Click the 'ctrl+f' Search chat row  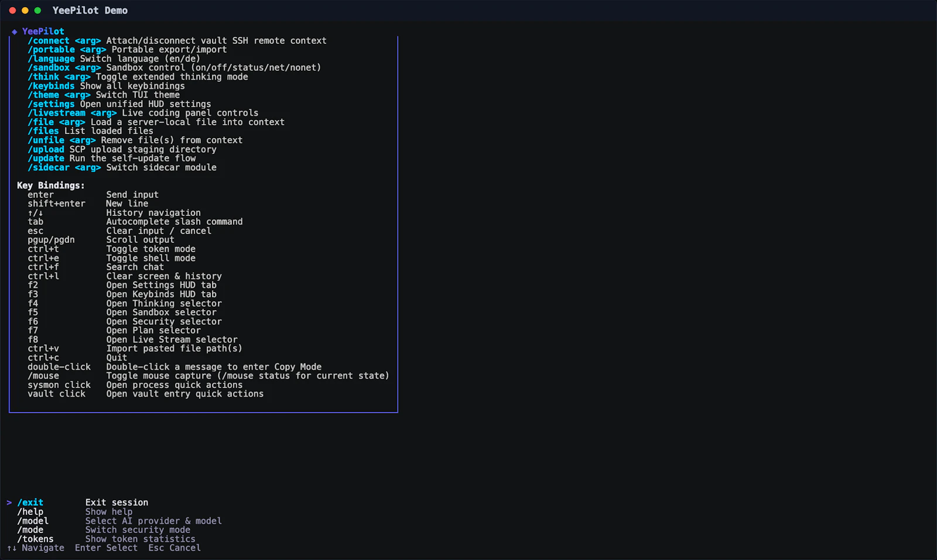tap(95, 267)
